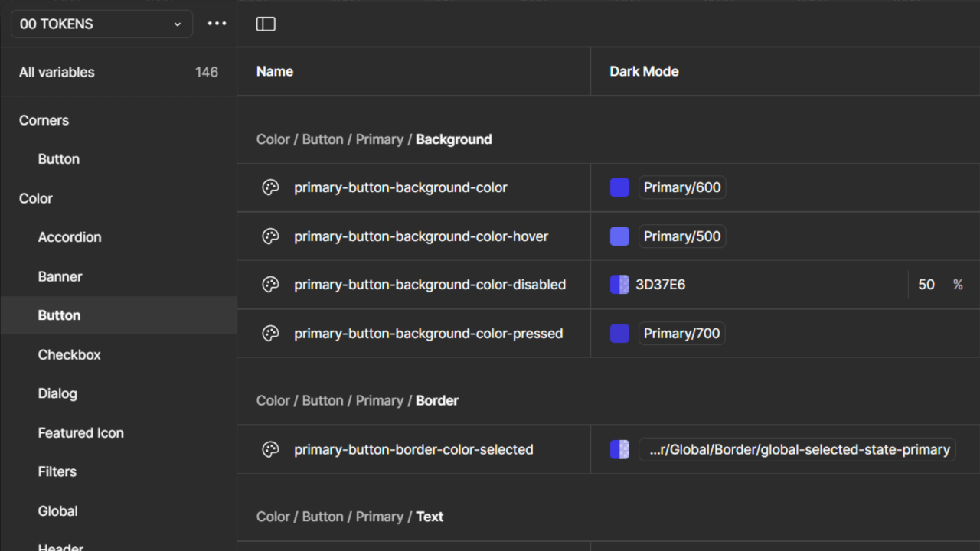Select the Button group under Corners
This screenshot has height=551, width=980.
tap(59, 159)
